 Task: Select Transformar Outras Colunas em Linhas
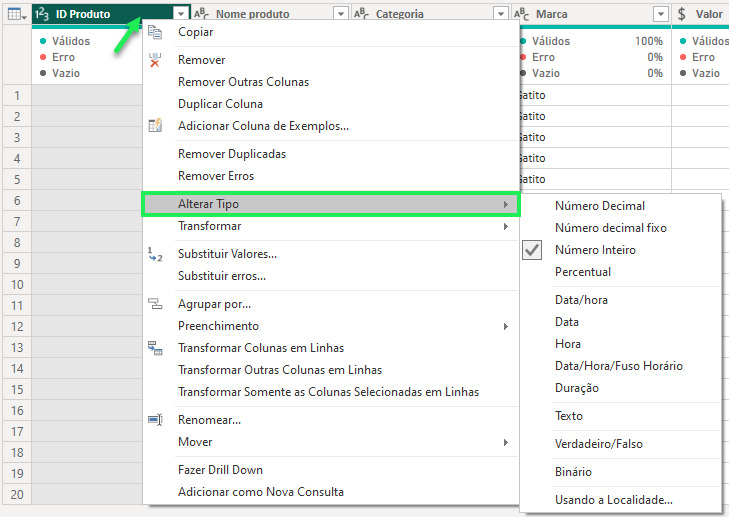coord(280,370)
